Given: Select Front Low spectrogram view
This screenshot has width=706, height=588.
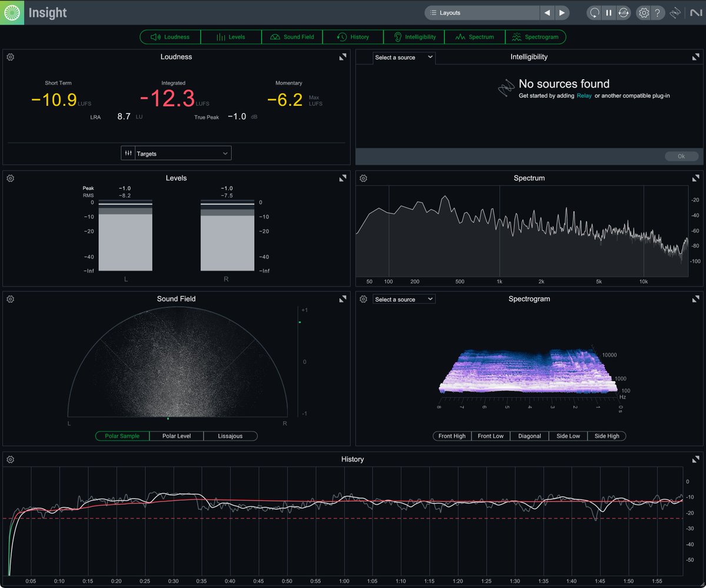Looking at the screenshot, I should [491, 436].
